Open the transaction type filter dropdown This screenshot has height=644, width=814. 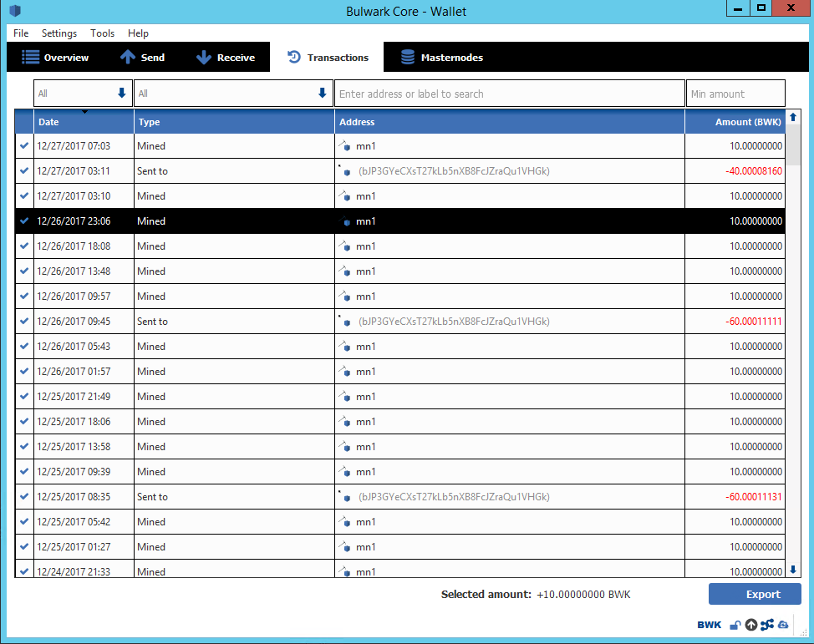point(234,94)
